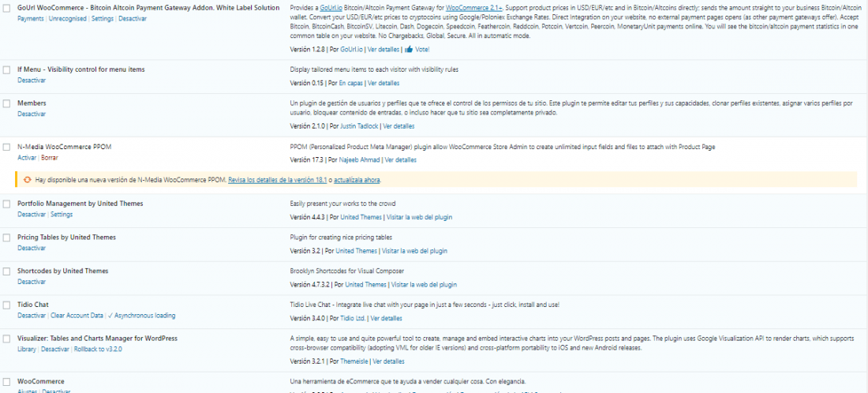The height and width of the screenshot is (393, 868).
Task: View details of the Members plugin
Action: [x=398, y=126]
